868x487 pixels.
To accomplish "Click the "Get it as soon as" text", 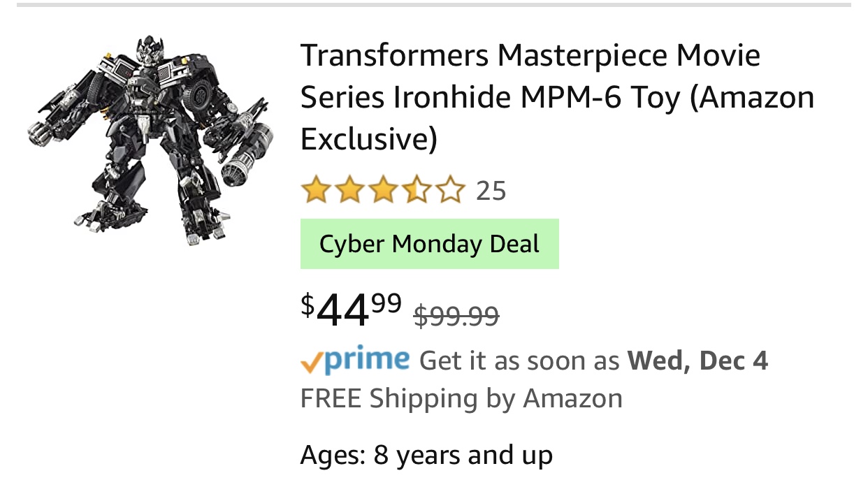I will coord(519,361).
